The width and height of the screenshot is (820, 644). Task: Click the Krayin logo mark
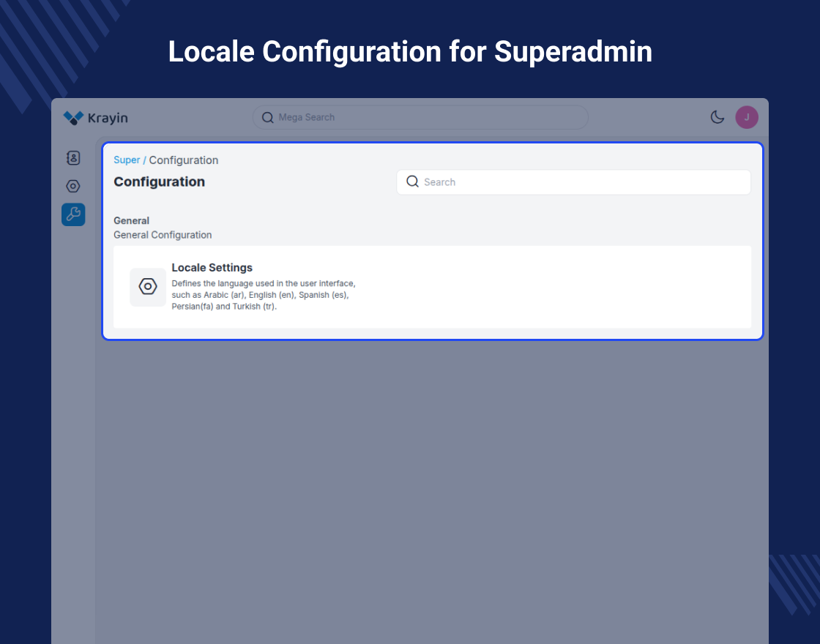tap(73, 118)
